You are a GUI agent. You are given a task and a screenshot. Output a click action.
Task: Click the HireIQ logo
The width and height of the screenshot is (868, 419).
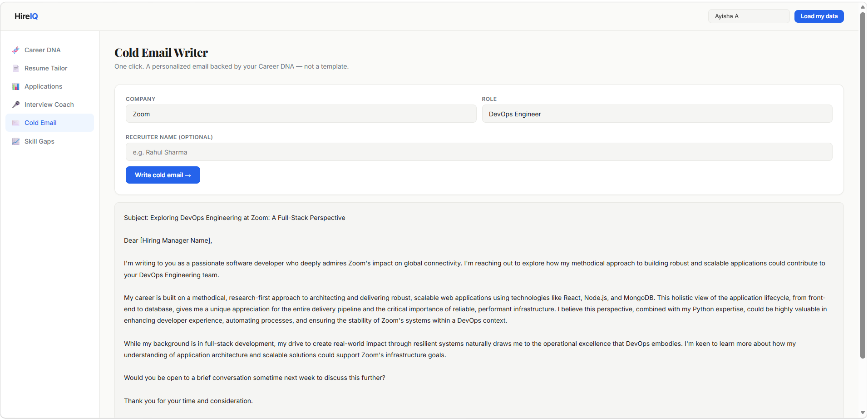tap(26, 16)
